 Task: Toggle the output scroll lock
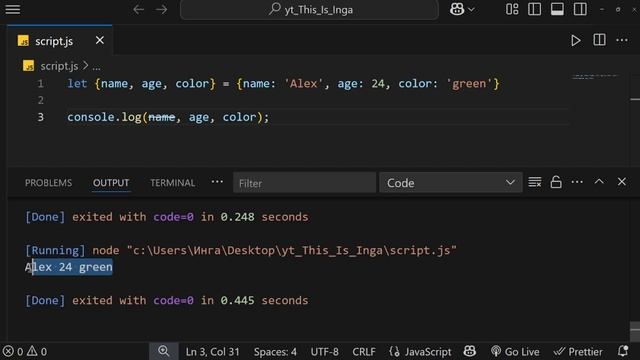[x=556, y=182]
